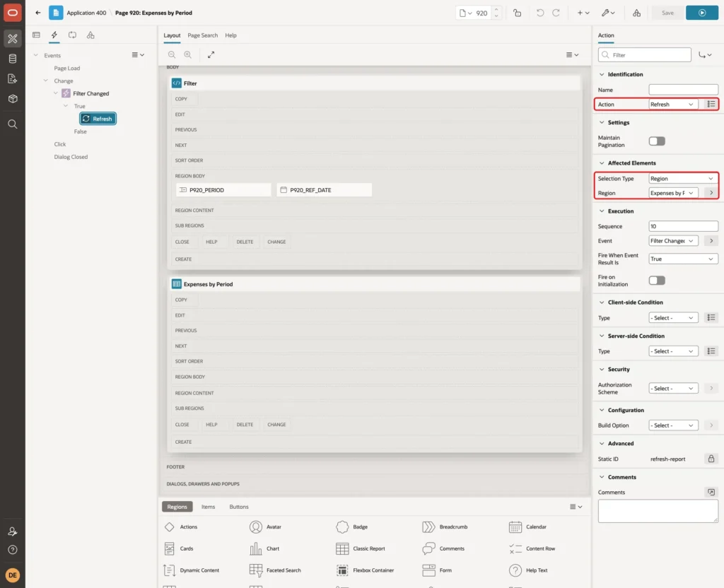
Task: Open the Comments code editor icon
Action: pos(711,492)
